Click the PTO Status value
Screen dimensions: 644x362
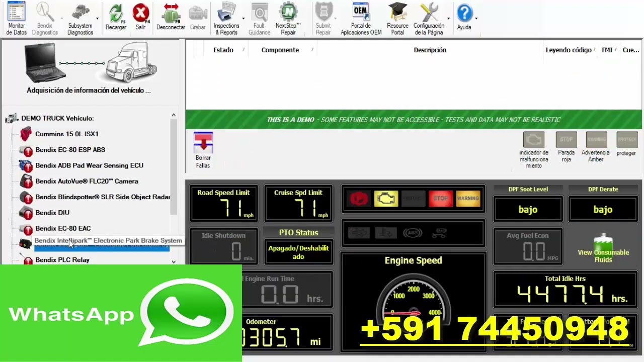[x=298, y=252]
